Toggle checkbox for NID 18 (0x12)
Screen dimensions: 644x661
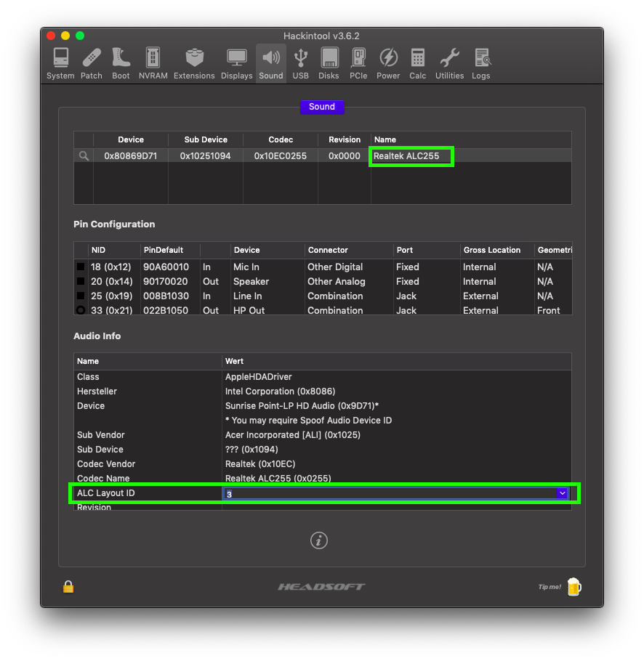pyautogui.click(x=81, y=267)
